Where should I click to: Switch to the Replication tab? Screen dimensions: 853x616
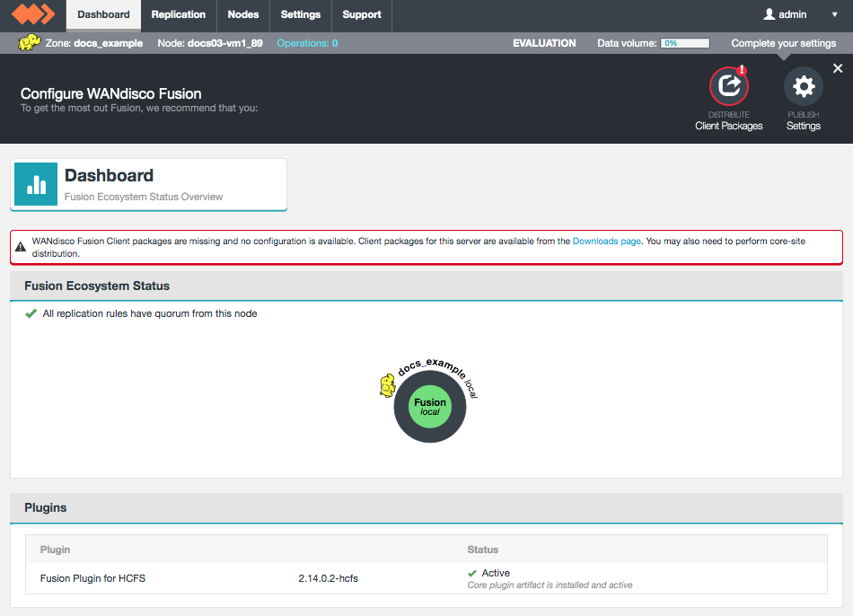pyautogui.click(x=179, y=15)
